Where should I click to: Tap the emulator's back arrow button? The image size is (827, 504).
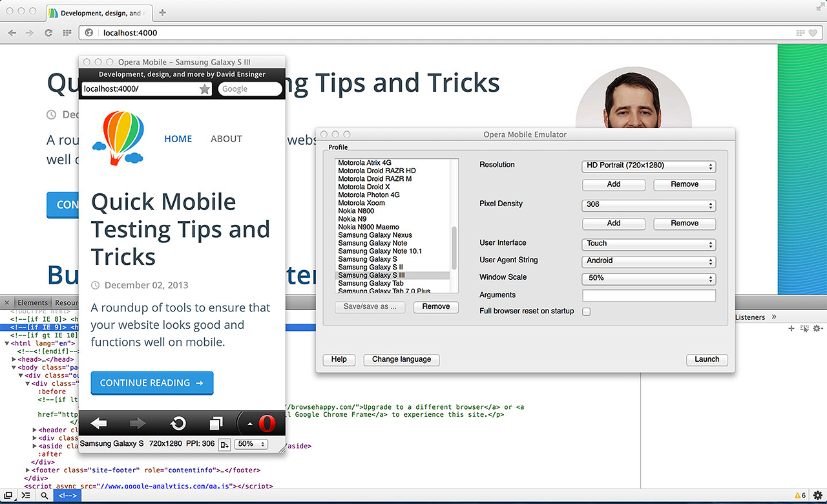click(99, 424)
